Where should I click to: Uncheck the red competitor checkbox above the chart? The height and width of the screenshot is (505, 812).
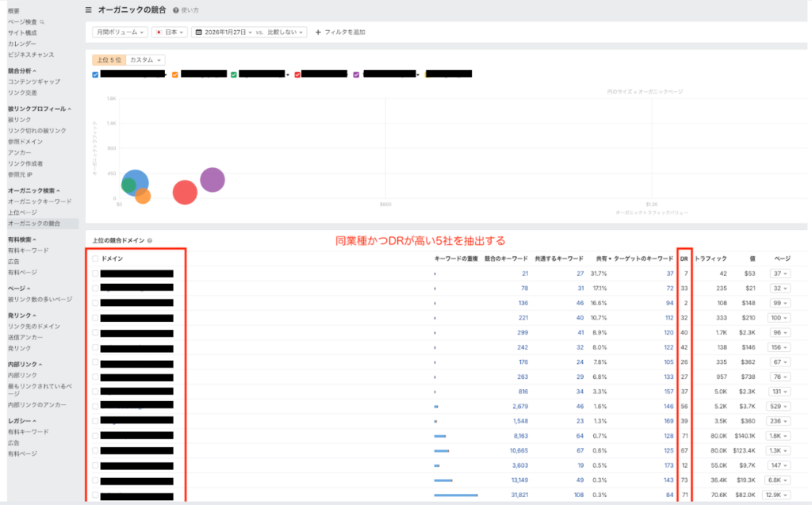(x=297, y=75)
